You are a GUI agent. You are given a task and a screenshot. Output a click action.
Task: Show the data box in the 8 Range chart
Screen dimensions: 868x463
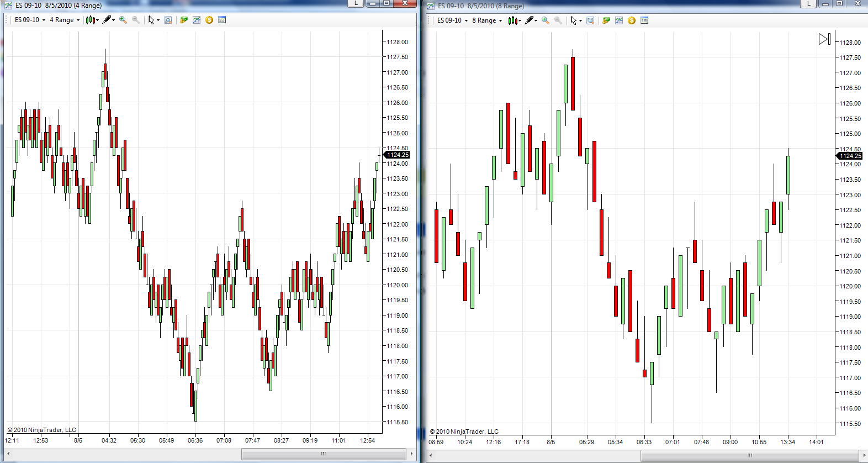[590, 20]
